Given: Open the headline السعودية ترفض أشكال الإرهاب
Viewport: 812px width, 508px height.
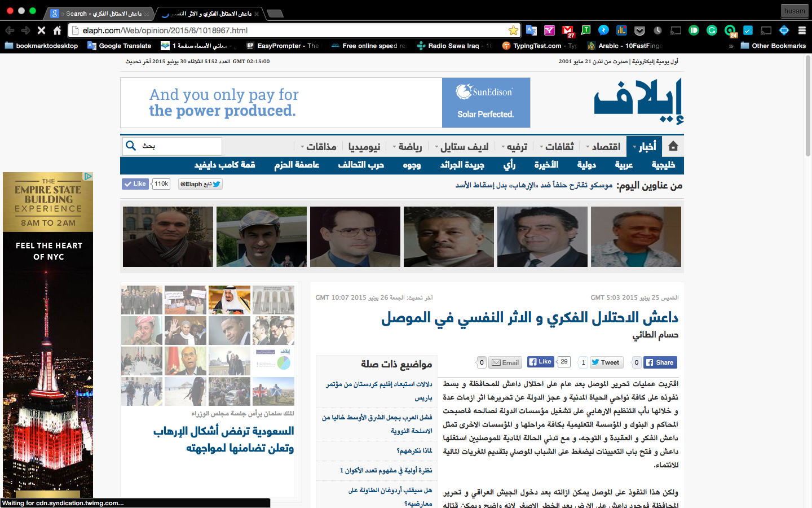Looking at the screenshot, I should [223, 439].
